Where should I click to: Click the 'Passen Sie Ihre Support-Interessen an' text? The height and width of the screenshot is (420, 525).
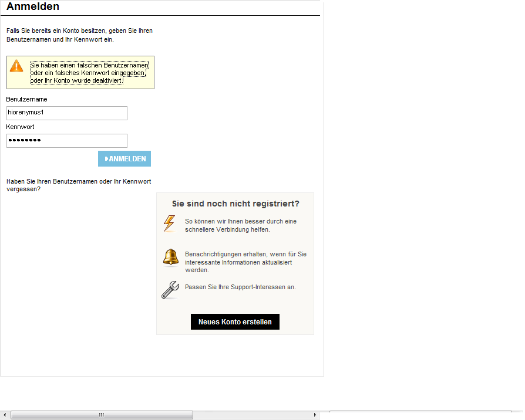[240, 287]
